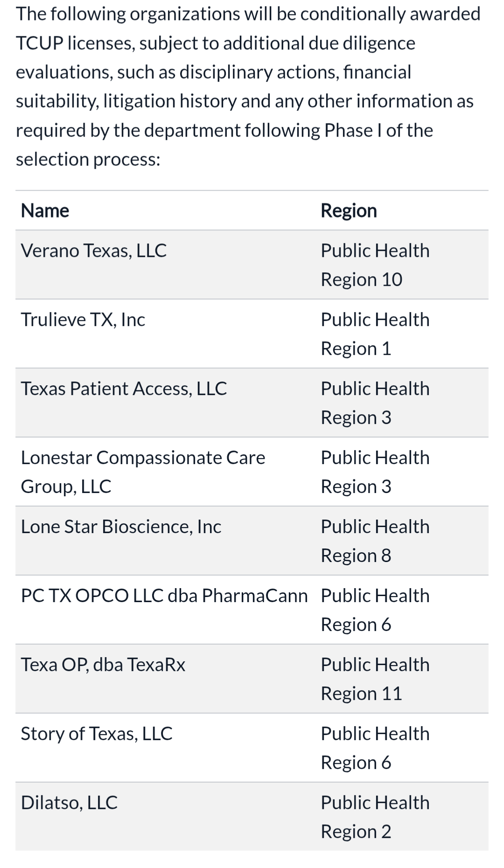Click Region 6 cell beside Story of Texas
This screenshot has height=868, width=504.
coord(375,748)
